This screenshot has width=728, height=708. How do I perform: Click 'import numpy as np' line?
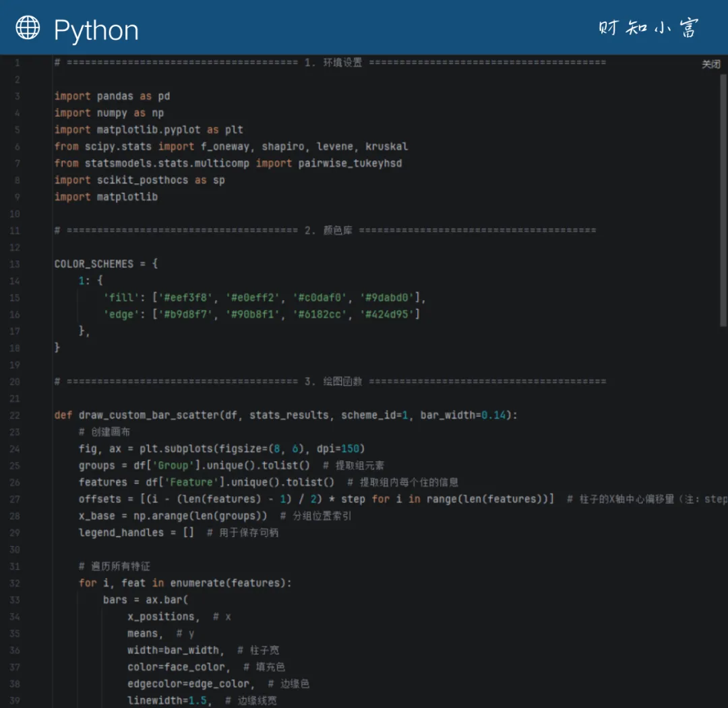tap(109, 113)
